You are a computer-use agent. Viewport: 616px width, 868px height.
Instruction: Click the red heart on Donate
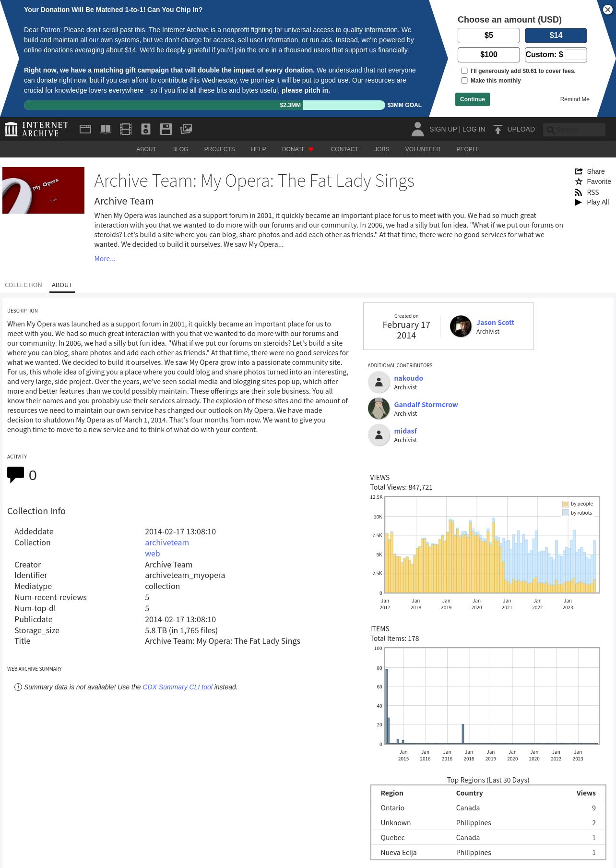pyautogui.click(x=311, y=149)
